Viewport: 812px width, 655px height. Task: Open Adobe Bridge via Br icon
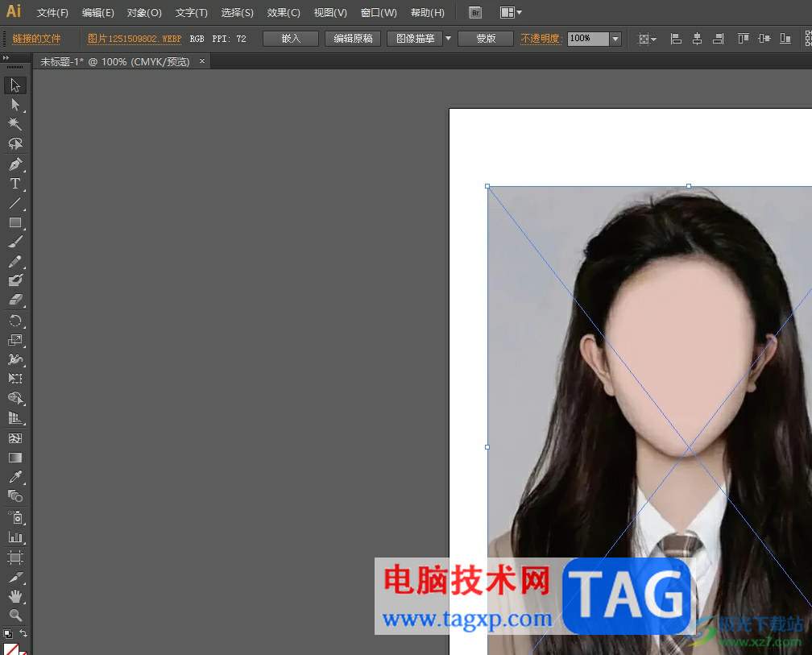(x=475, y=12)
